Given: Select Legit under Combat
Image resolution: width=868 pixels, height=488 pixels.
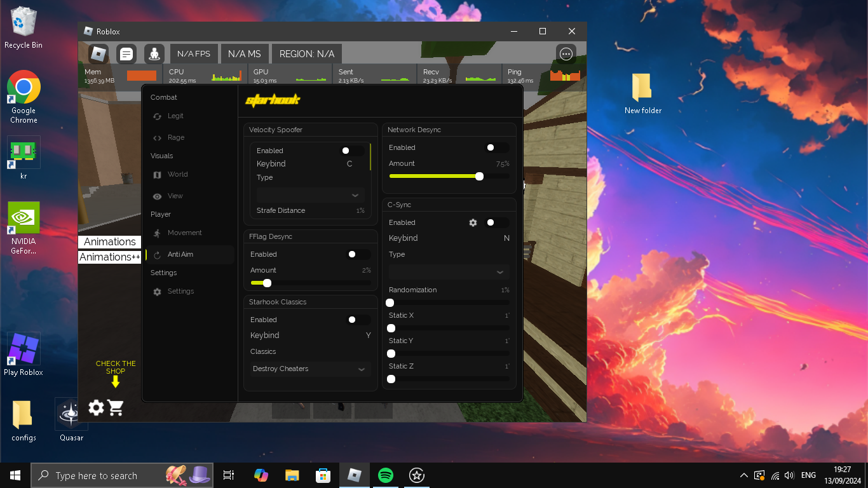Looking at the screenshot, I should [x=175, y=116].
